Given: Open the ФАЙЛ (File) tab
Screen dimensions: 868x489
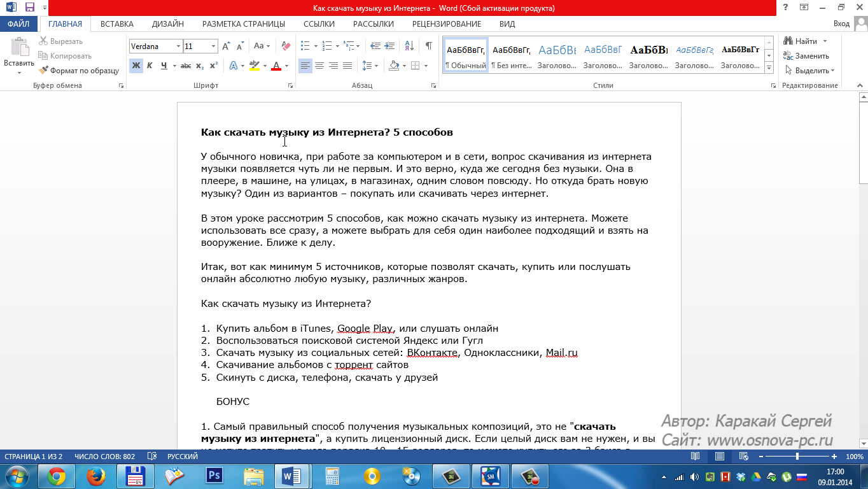Looking at the screenshot, I should [19, 24].
